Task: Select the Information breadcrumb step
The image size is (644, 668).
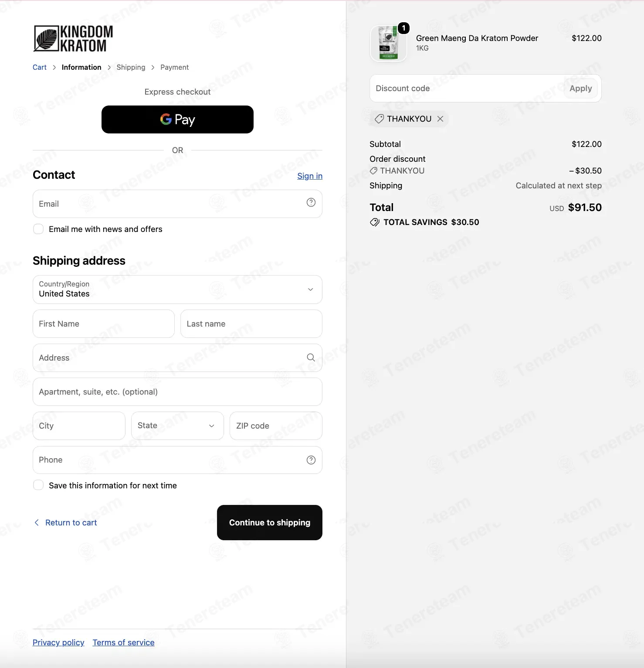Action: tap(81, 67)
